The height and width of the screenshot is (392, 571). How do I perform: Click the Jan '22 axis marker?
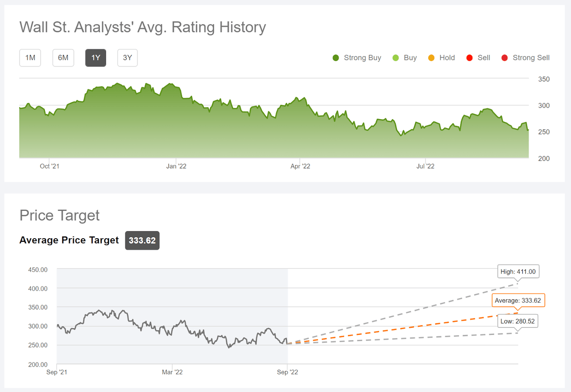click(x=176, y=166)
